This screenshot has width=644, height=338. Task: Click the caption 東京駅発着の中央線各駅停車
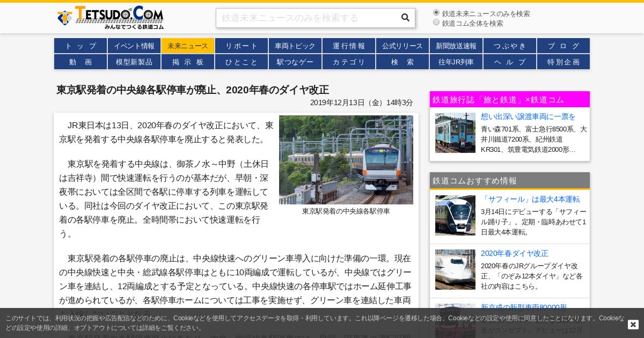pos(346,211)
